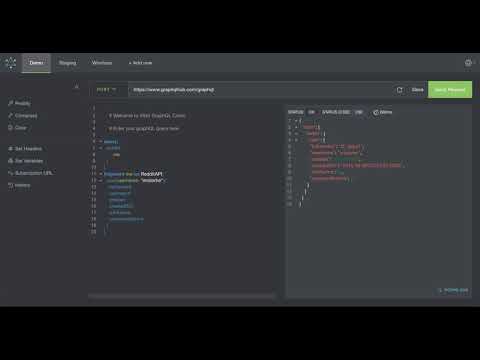
Task: Collapse the fold arrow on query line 6
Action: [101, 142]
